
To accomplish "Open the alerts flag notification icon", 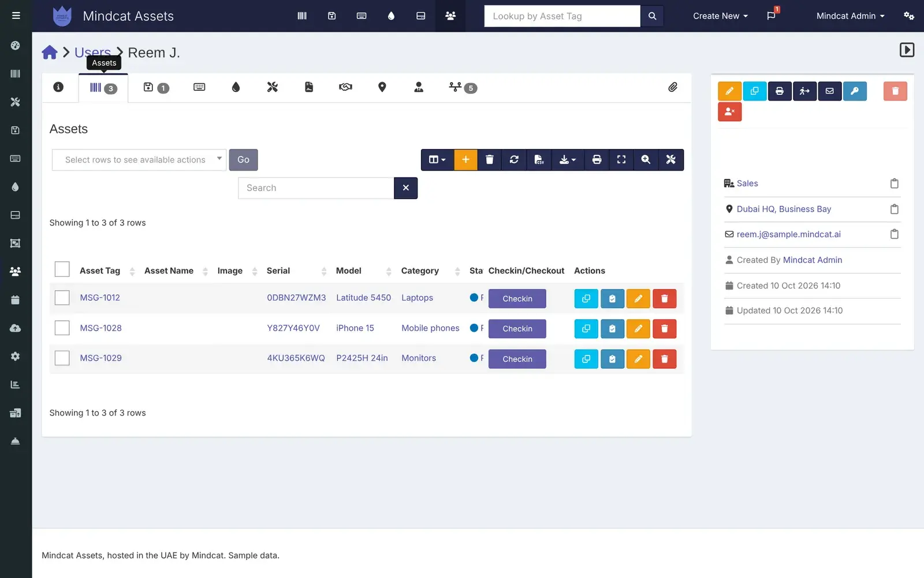I will coord(771,16).
